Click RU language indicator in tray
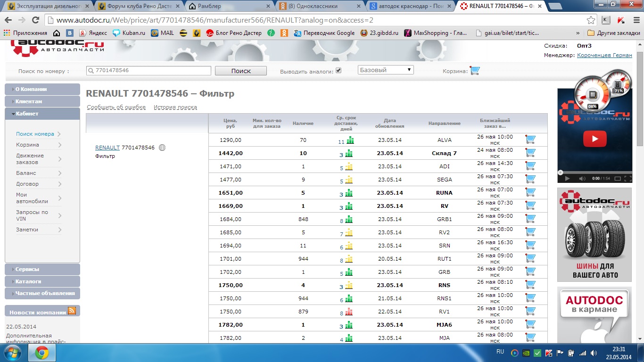The image size is (644, 362). (x=500, y=352)
